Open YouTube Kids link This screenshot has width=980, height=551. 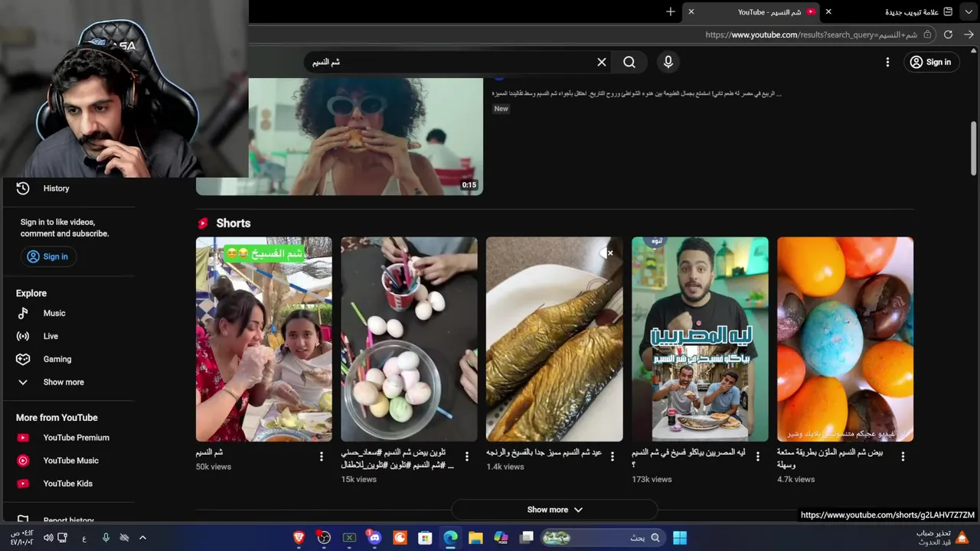tap(69, 484)
